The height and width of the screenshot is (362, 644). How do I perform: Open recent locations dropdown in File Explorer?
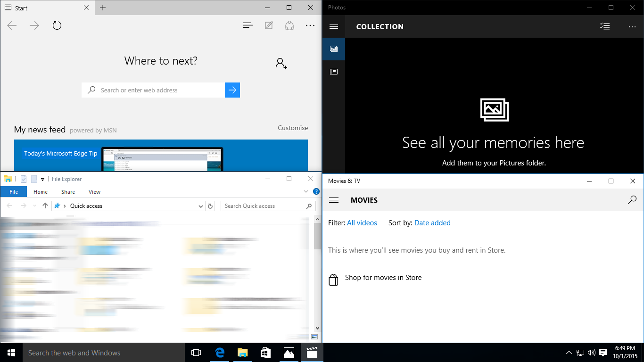(x=34, y=206)
